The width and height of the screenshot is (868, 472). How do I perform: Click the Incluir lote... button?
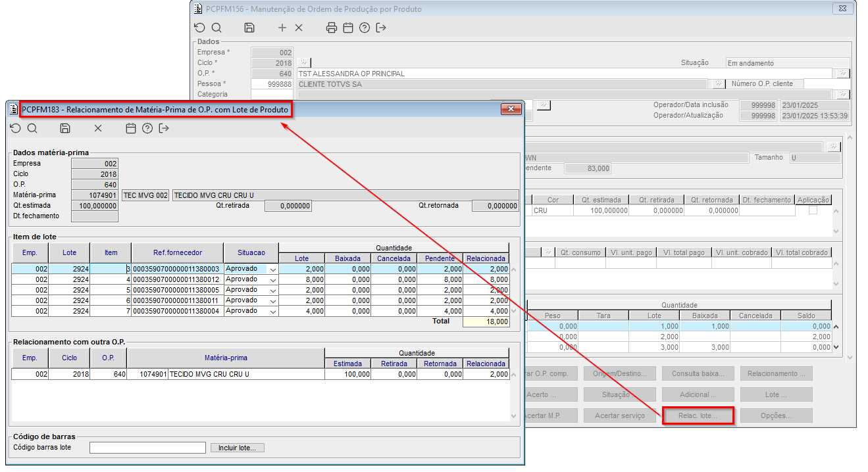point(238,448)
